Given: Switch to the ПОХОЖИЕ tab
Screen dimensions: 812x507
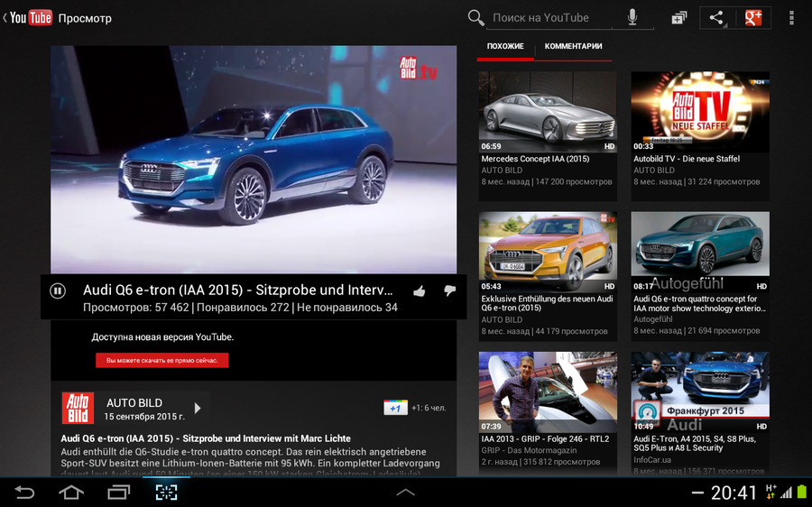Looking at the screenshot, I should pyautogui.click(x=505, y=47).
